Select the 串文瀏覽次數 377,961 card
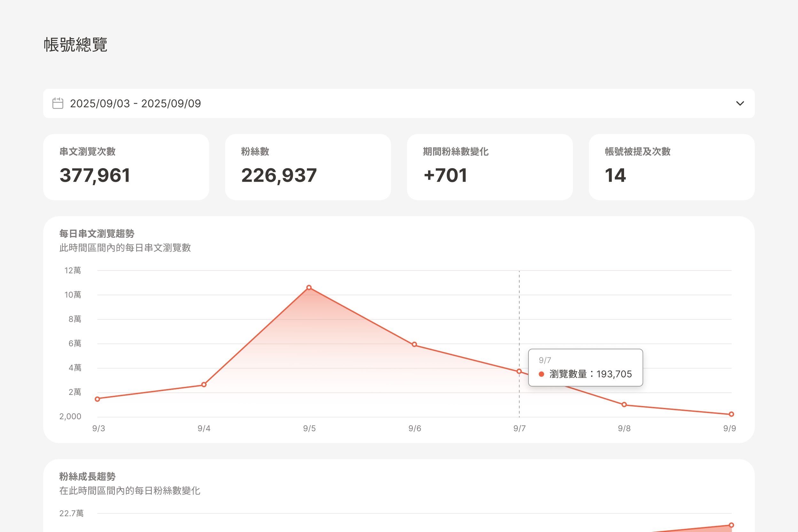 pyautogui.click(x=126, y=167)
